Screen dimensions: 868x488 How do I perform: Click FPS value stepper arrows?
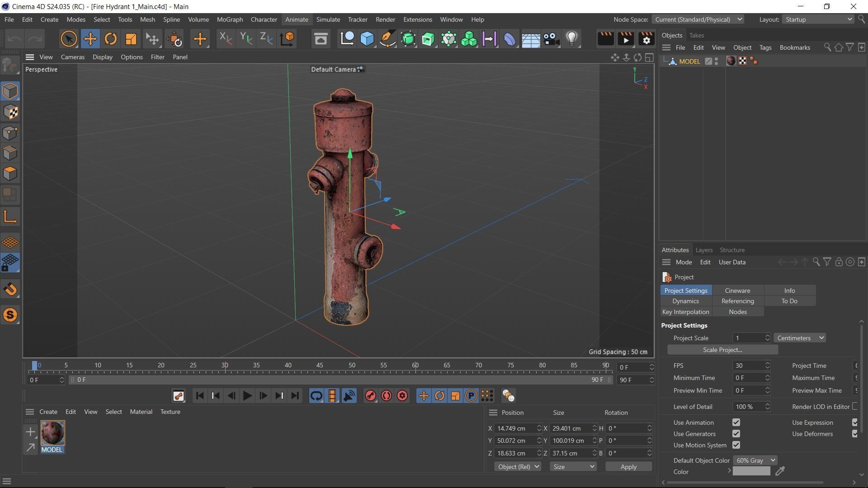click(767, 366)
